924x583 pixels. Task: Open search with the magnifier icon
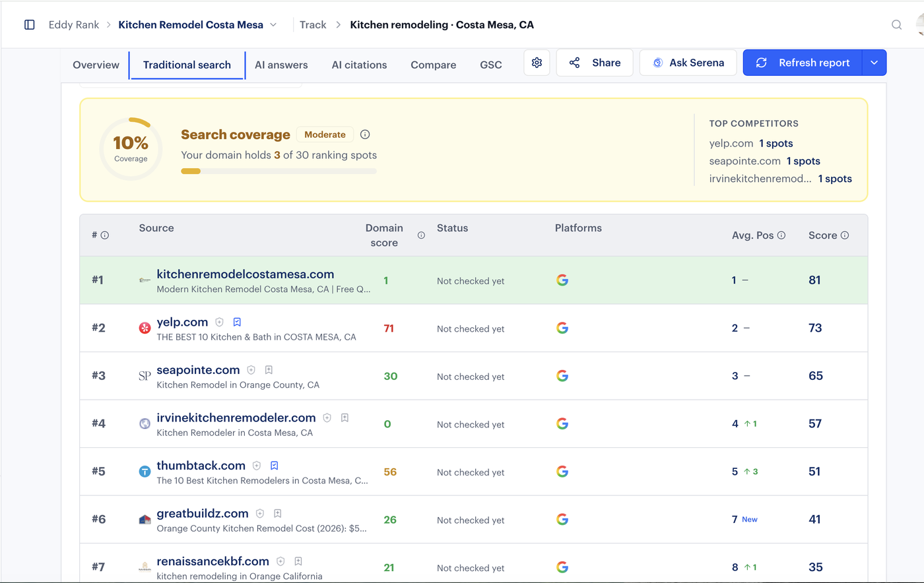[x=896, y=24]
